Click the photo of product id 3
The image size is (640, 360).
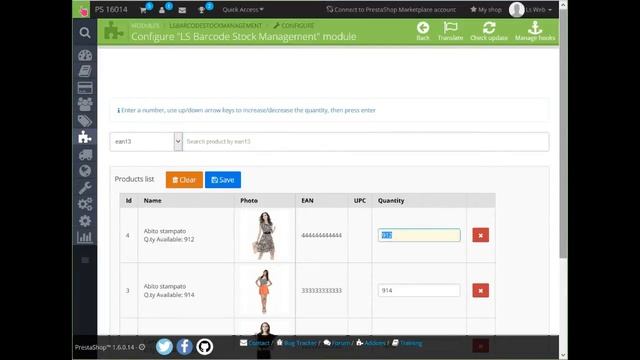pyautogui.click(x=264, y=291)
